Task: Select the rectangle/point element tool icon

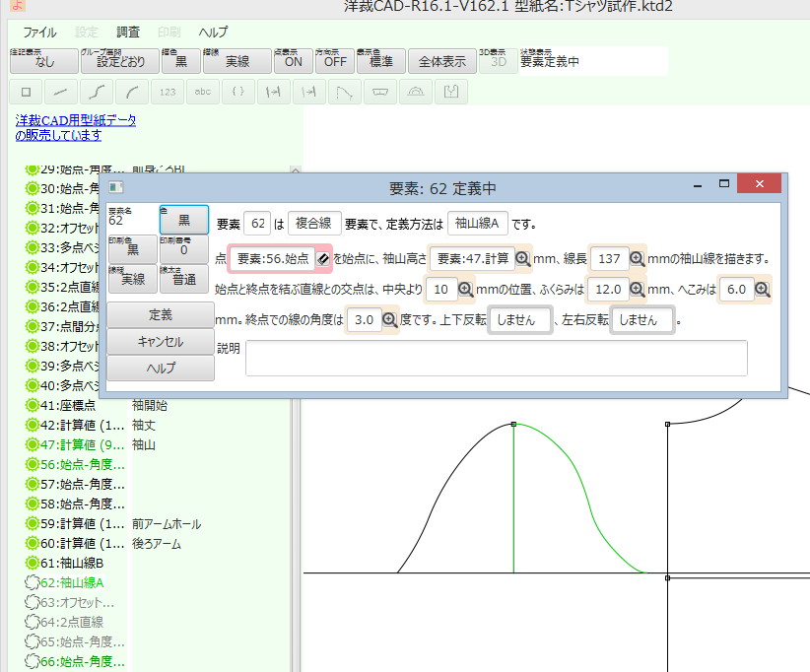Action: (26, 92)
